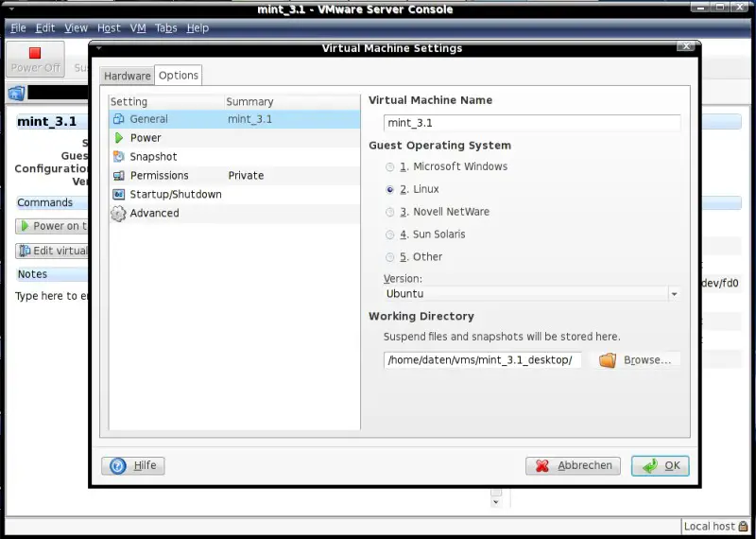756x539 pixels.
Task: Click the green Power settings icon
Action: (x=119, y=138)
